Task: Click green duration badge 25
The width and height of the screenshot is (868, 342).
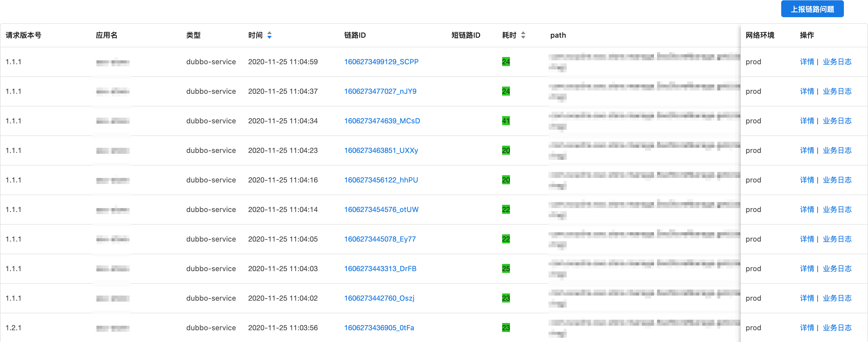Action: 506,268
